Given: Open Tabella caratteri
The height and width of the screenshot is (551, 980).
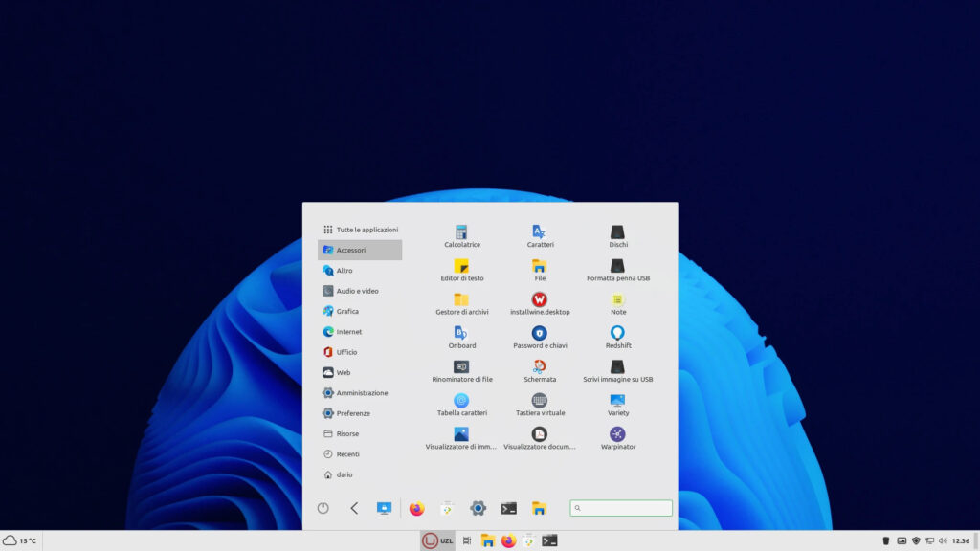Looking at the screenshot, I should tap(462, 406).
